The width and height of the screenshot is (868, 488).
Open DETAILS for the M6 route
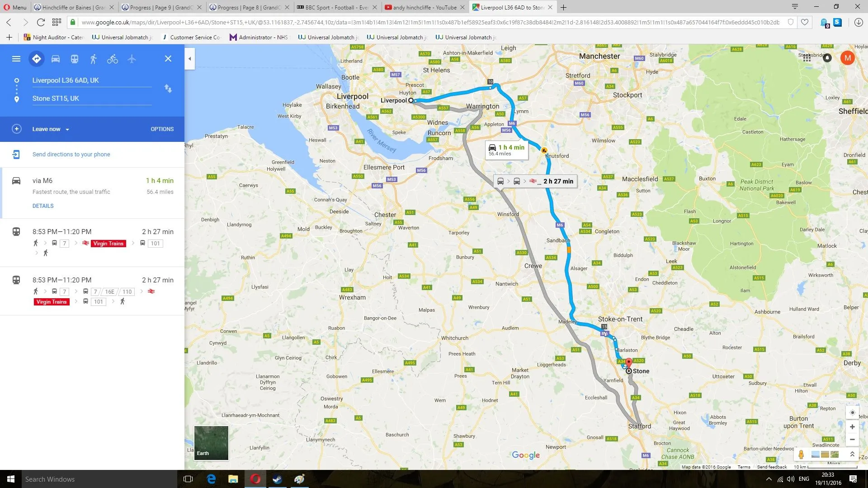pos(43,206)
